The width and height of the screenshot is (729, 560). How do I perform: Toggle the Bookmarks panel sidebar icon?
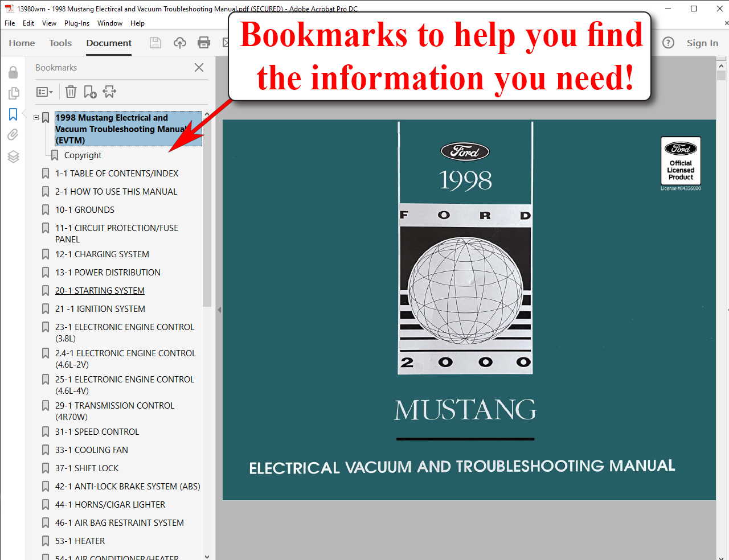click(13, 114)
